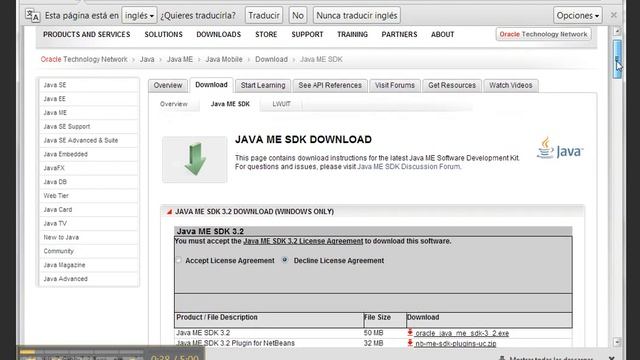This screenshot has width=640, height=360.
Task: Select the Download tab
Action: tap(211, 85)
